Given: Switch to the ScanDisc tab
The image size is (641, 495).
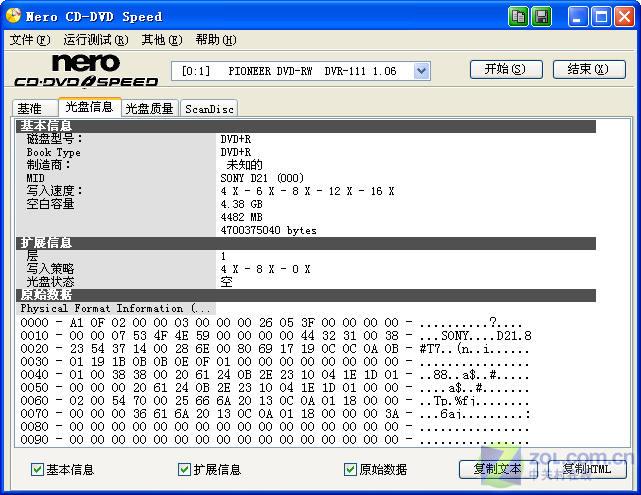Looking at the screenshot, I should (x=209, y=108).
